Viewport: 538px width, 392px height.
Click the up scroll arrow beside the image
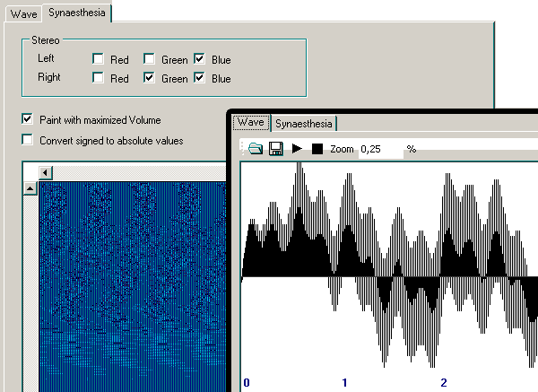[x=30, y=188]
